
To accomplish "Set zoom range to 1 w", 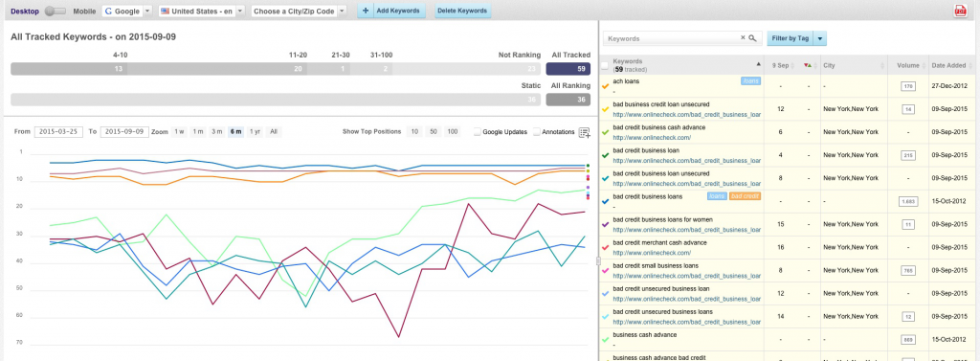I will click(x=179, y=131).
